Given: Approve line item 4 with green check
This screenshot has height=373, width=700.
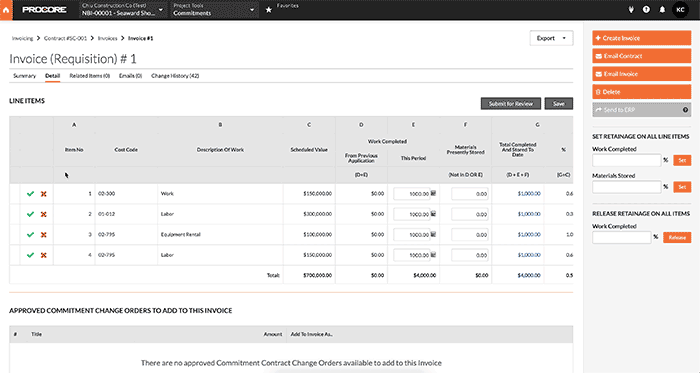Looking at the screenshot, I should (x=30, y=255).
